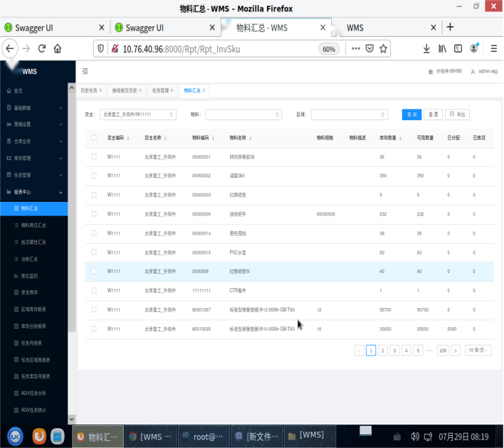This screenshot has width=504, height=448.
Task: Open the Firefox library icon
Action: [x=442, y=48]
